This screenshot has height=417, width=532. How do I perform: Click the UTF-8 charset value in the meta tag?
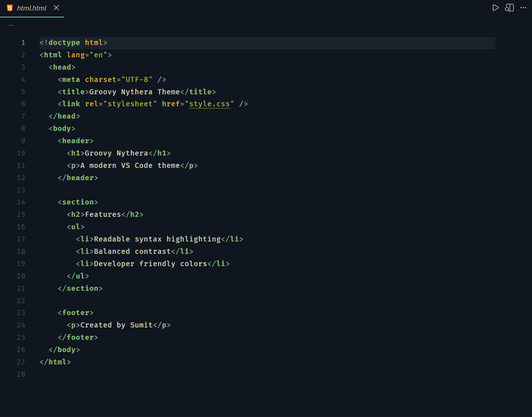pos(137,79)
